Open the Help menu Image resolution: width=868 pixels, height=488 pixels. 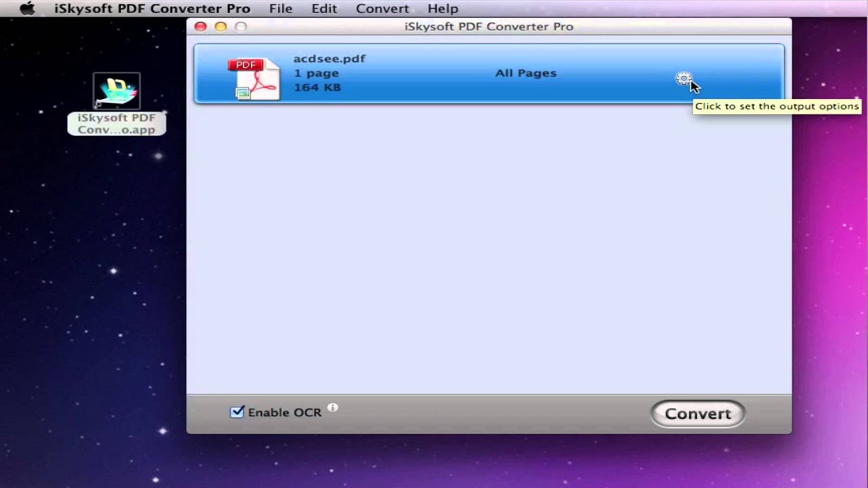tap(443, 9)
